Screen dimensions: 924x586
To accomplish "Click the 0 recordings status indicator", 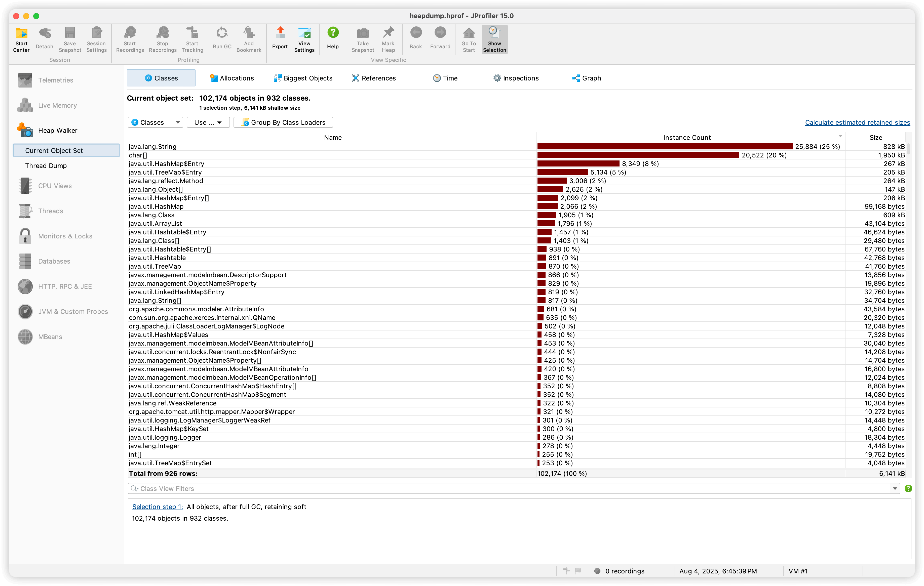I will (x=619, y=571).
